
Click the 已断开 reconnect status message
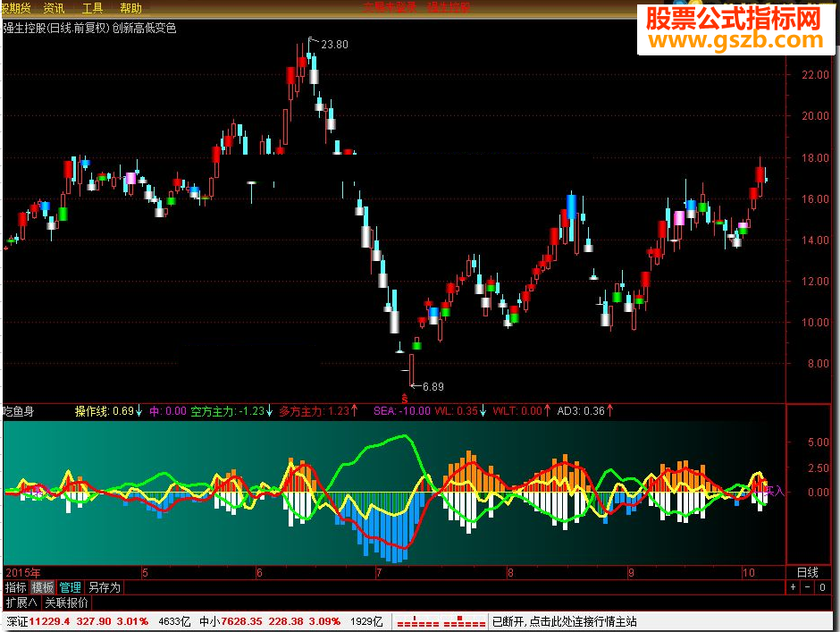coord(565,622)
